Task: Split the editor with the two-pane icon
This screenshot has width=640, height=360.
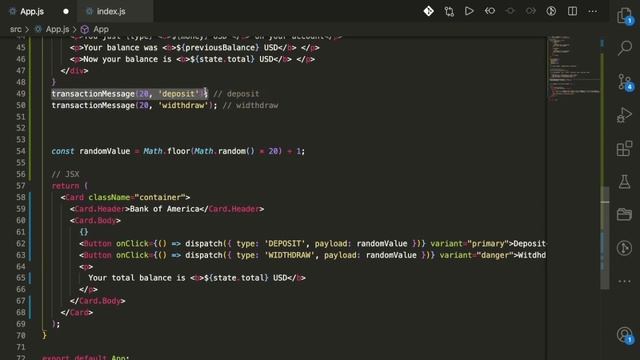Action: pos(572,11)
